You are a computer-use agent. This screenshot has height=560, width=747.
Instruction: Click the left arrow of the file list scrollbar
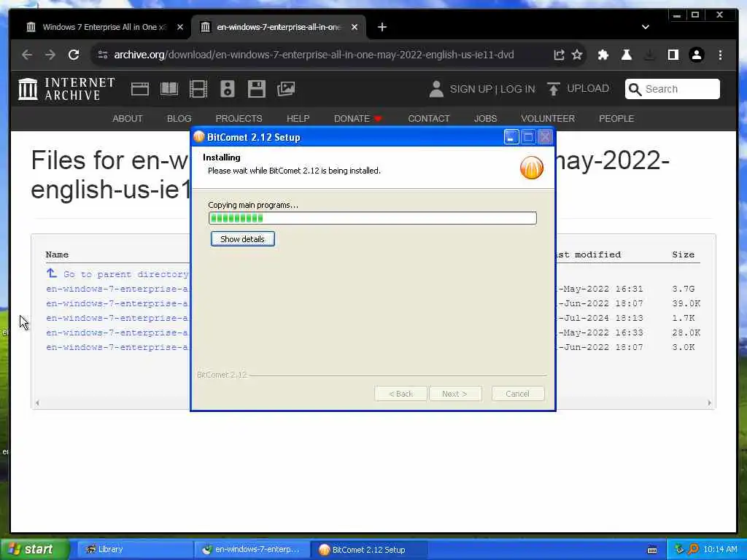coord(37,402)
